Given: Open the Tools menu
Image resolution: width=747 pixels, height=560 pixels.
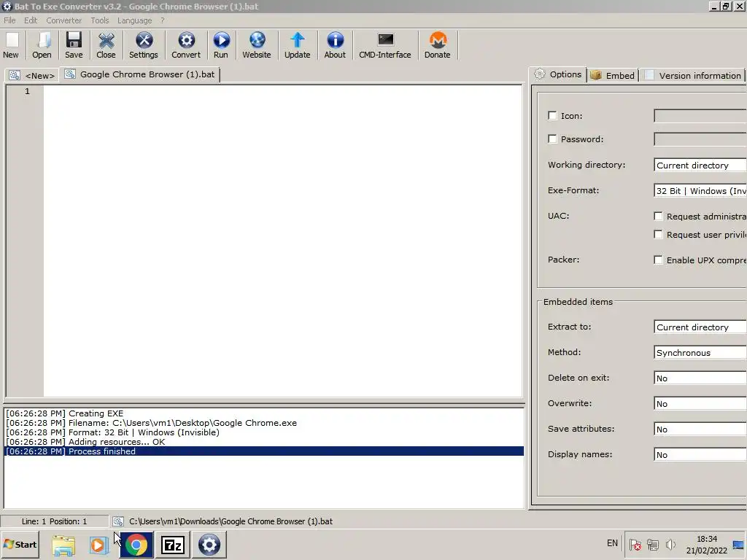Looking at the screenshot, I should click(x=100, y=20).
